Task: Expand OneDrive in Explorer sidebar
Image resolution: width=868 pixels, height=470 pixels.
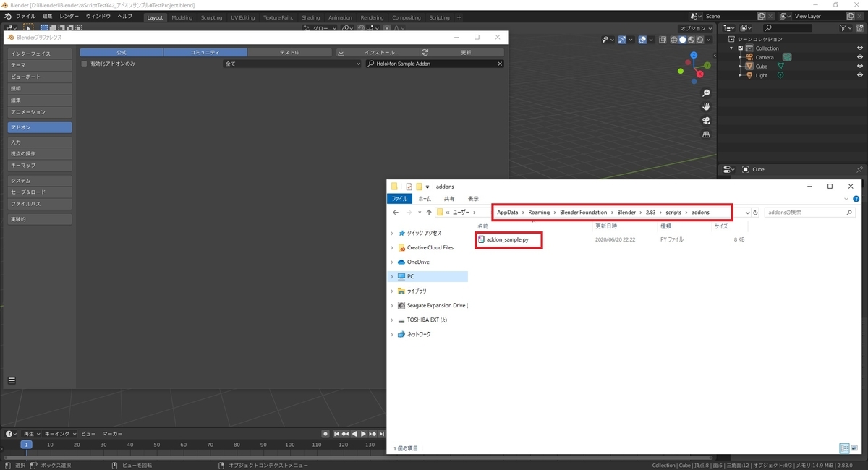Action: pyautogui.click(x=392, y=262)
